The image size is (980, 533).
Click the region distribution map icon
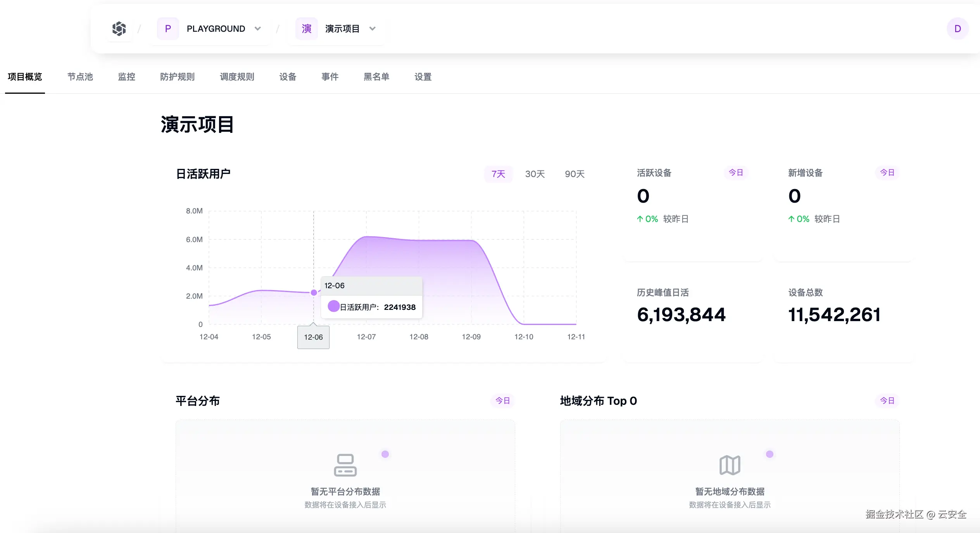(x=730, y=465)
